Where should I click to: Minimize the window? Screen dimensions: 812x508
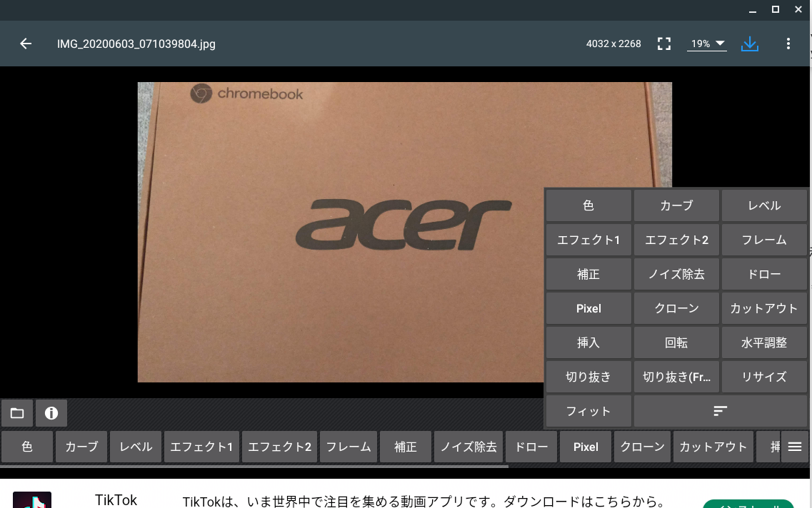753,10
